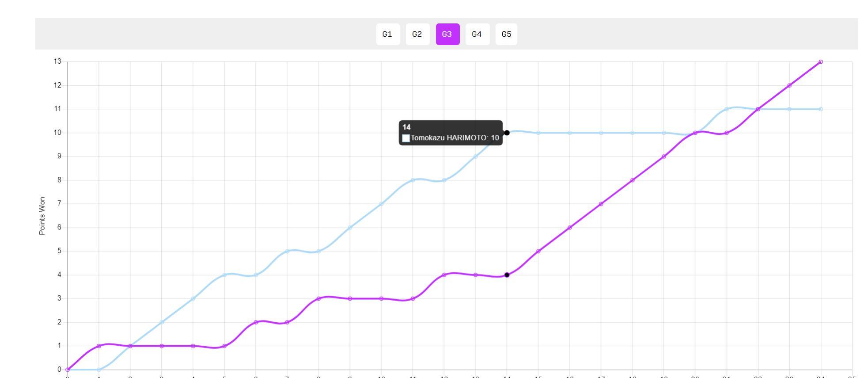Click the blue data point at 2 points won

pos(162,322)
